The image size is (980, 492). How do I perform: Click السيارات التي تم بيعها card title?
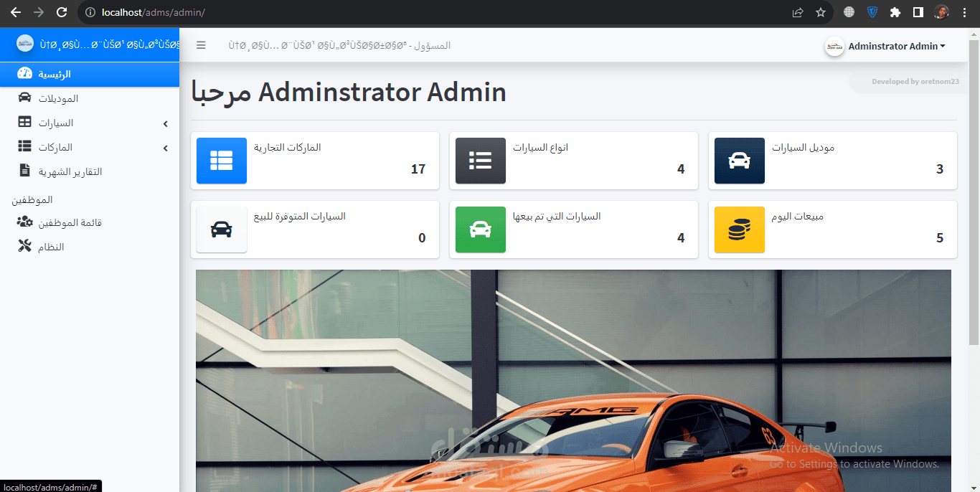pos(557,216)
